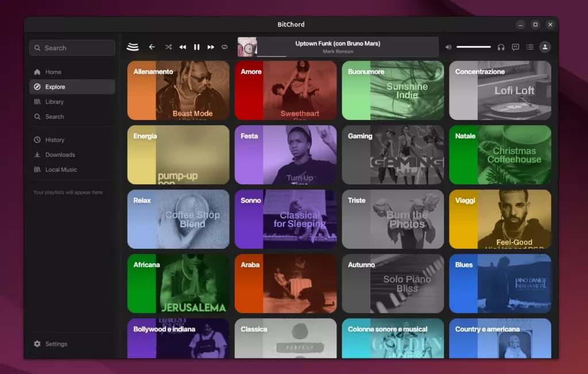Toggle repeat mode
Image resolution: width=588 pixels, height=374 pixels.
(225, 47)
